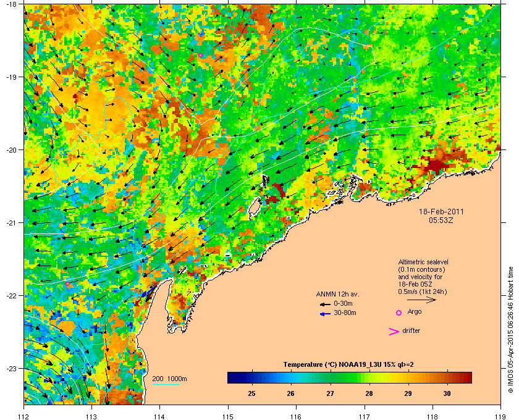This screenshot has height=420, width=519.
Task: Click the green 27 degree section of colorbar
Action: coord(330,377)
